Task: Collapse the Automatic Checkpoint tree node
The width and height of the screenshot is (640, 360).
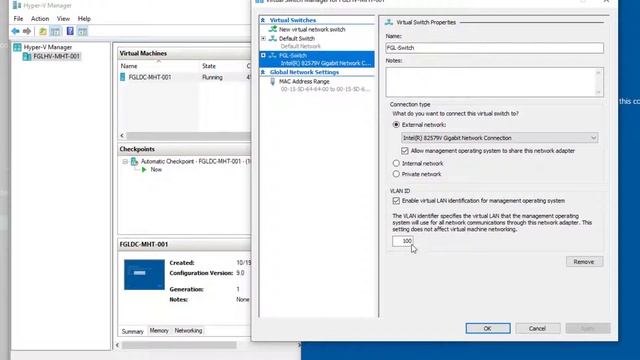Action: [125, 162]
